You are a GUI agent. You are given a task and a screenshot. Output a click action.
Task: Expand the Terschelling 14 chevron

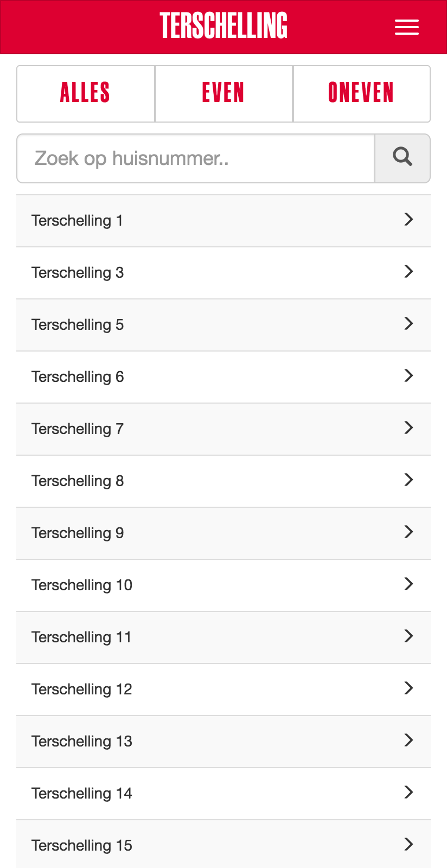(409, 793)
